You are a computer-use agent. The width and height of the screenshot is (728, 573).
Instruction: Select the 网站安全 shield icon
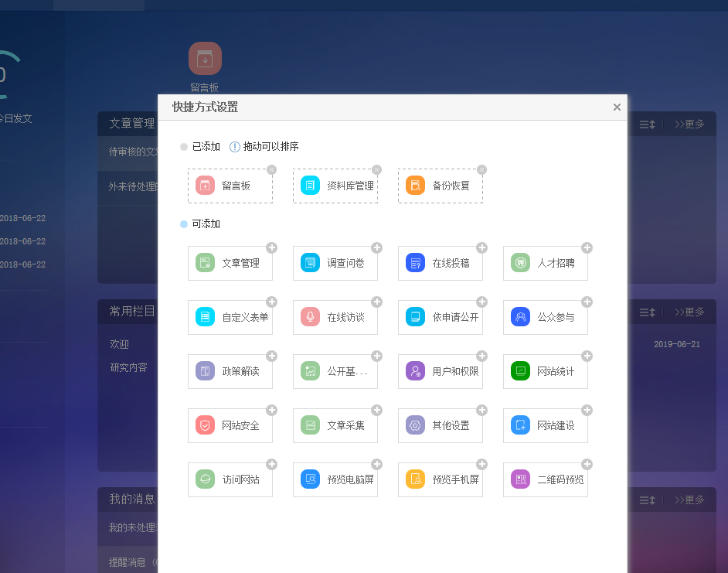[205, 425]
